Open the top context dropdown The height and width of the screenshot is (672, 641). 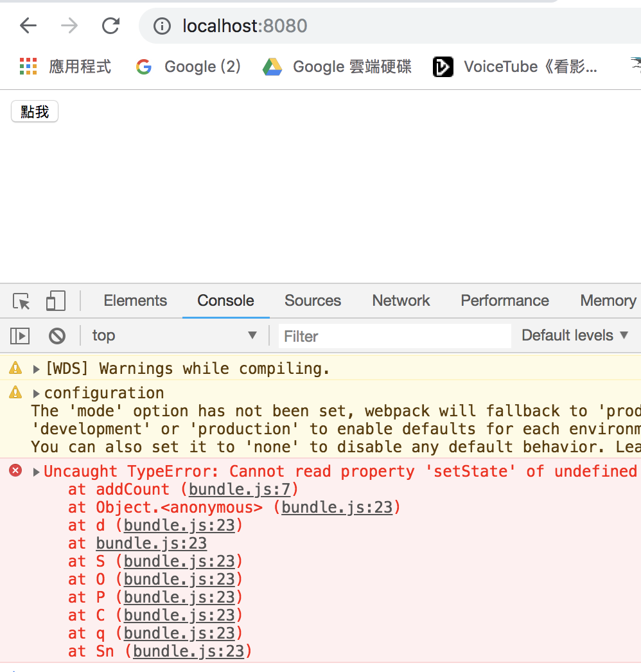point(175,335)
